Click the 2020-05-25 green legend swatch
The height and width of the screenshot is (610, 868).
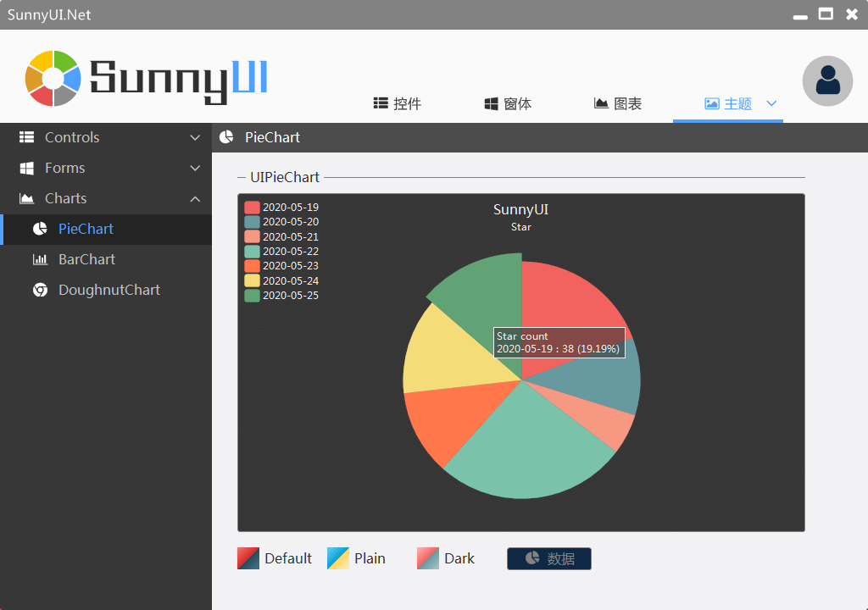click(x=252, y=296)
